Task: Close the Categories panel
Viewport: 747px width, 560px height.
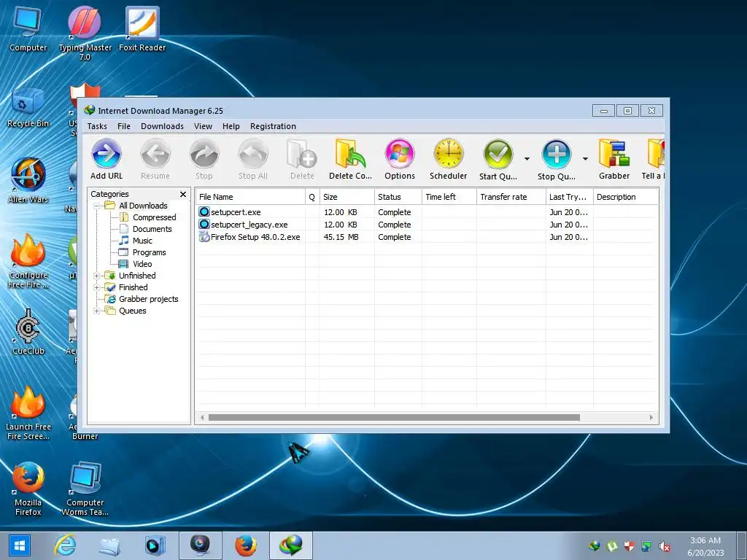Action: pos(183,194)
